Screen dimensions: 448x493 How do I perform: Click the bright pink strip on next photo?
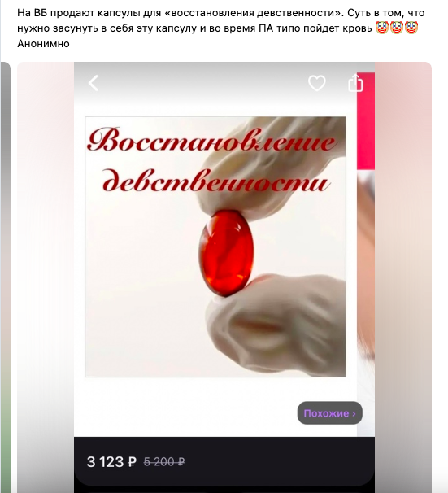tap(366, 121)
